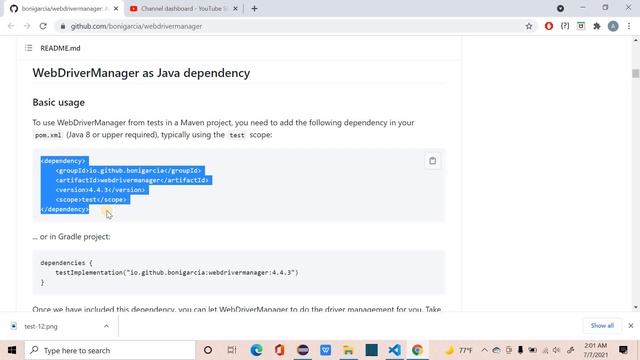Open File Explorer from the taskbar

pos(348,350)
